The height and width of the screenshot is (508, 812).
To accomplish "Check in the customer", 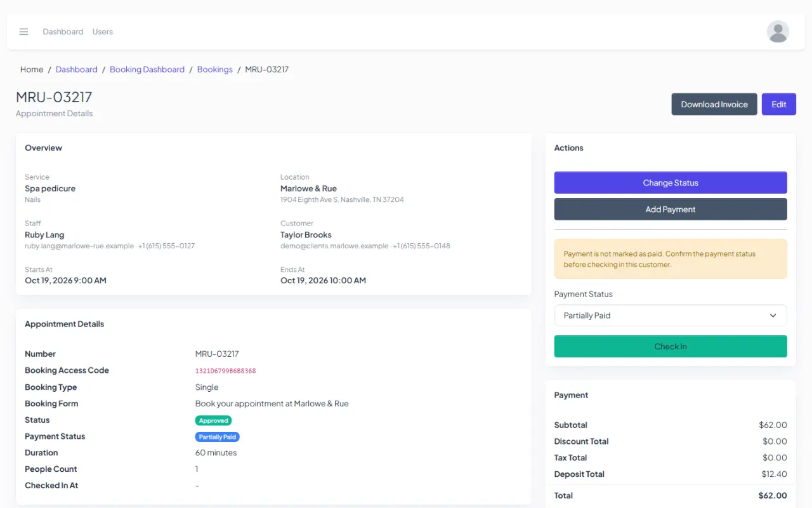I will pos(671,347).
